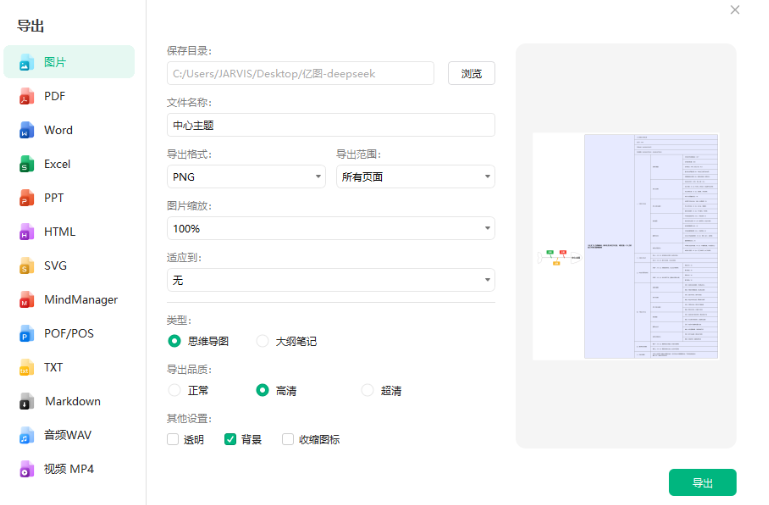Switch to the Markdown export tab
The image size is (769, 505).
pyautogui.click(x=72, y=401)
